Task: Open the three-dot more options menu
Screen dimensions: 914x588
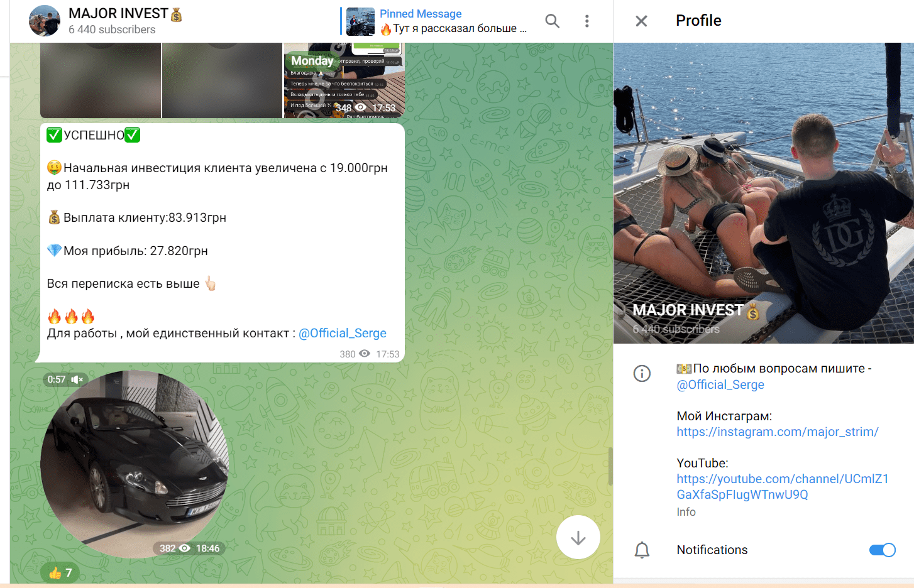Action: pos(586,21)
